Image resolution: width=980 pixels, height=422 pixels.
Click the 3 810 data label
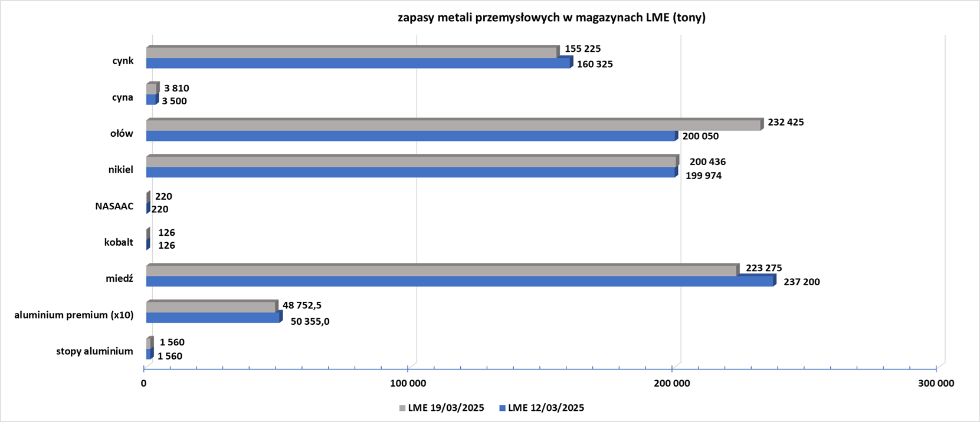pyautogui.click(x=176, y=88)
